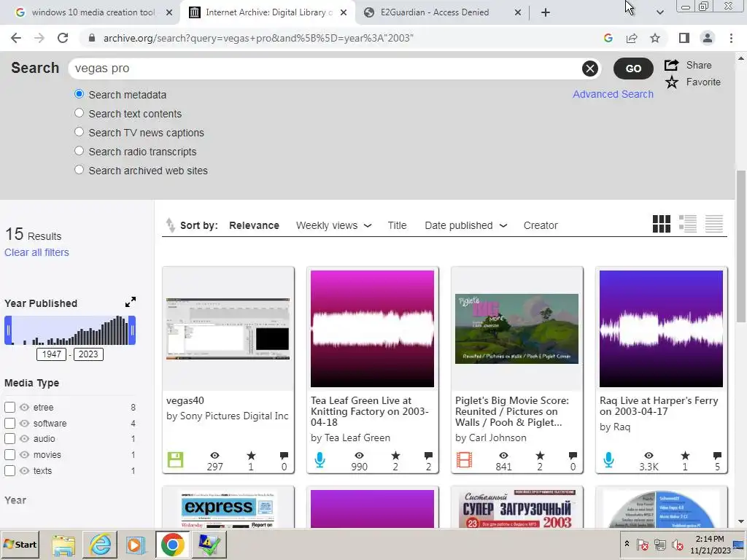Select Search radio transcripts option
Image resolution: width=747 pixels, height=560 pixels.
click(79, 151)
